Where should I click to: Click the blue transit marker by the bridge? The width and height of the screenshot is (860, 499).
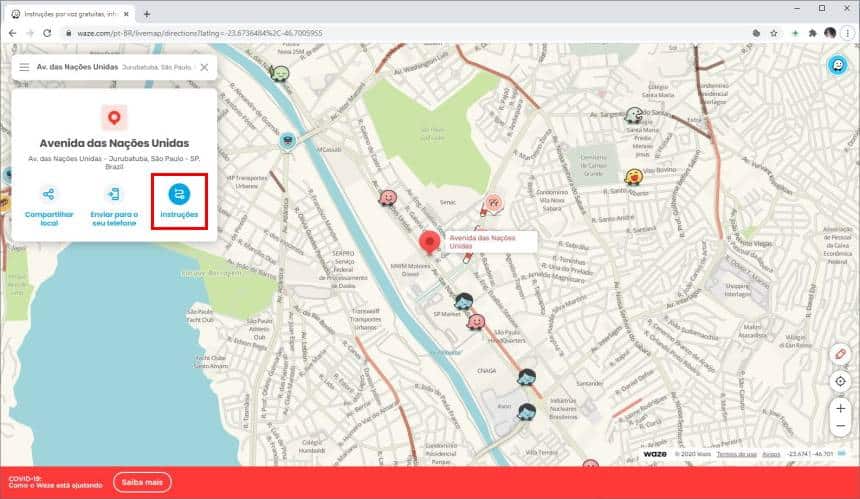click(287, 141)
